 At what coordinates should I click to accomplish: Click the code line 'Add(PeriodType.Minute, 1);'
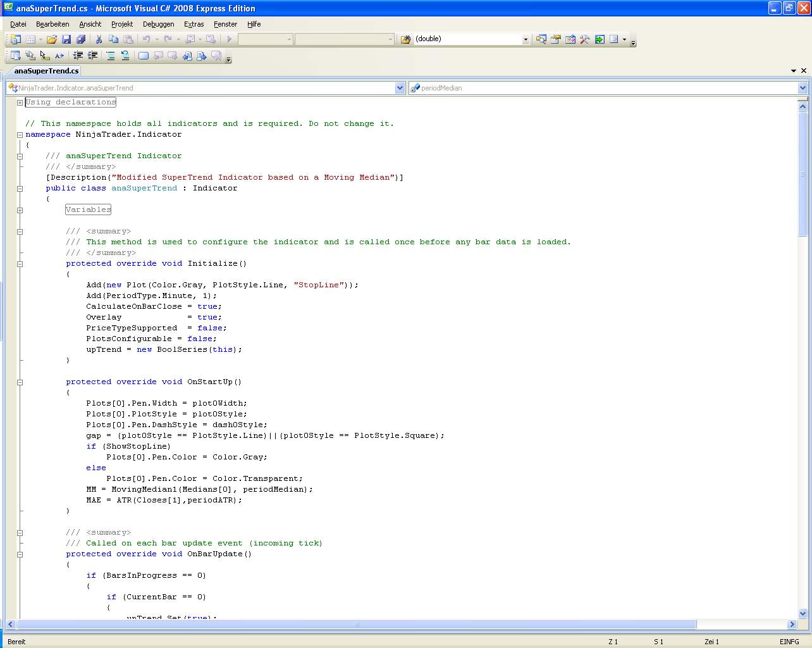[152, 296]
